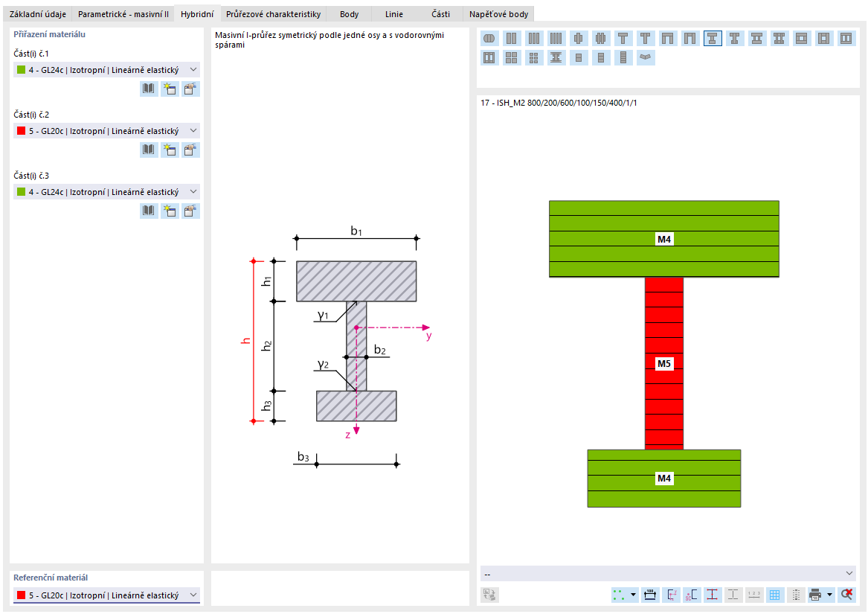Edit material of Část(i) č.2
This screenshot has width=868, height=614.
(x=191, y=150)
